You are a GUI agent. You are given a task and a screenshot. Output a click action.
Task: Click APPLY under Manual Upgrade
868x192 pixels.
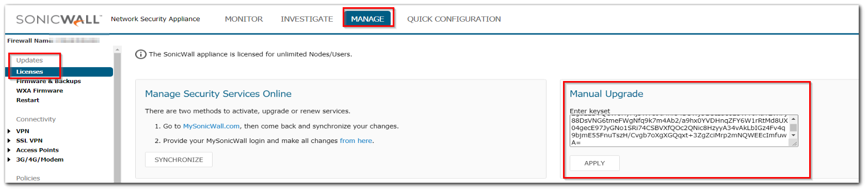(594, 163)
